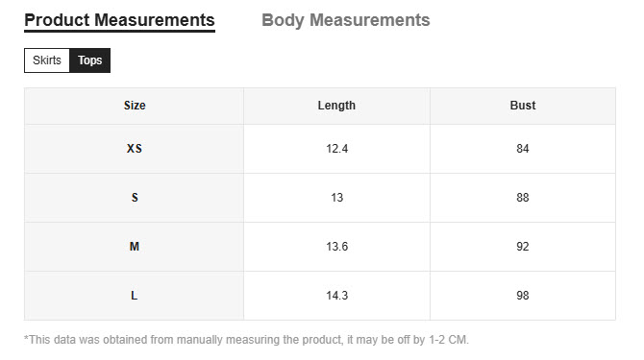
Task: Open the Product Measurements tab
Action: click(x=119, y=20)
